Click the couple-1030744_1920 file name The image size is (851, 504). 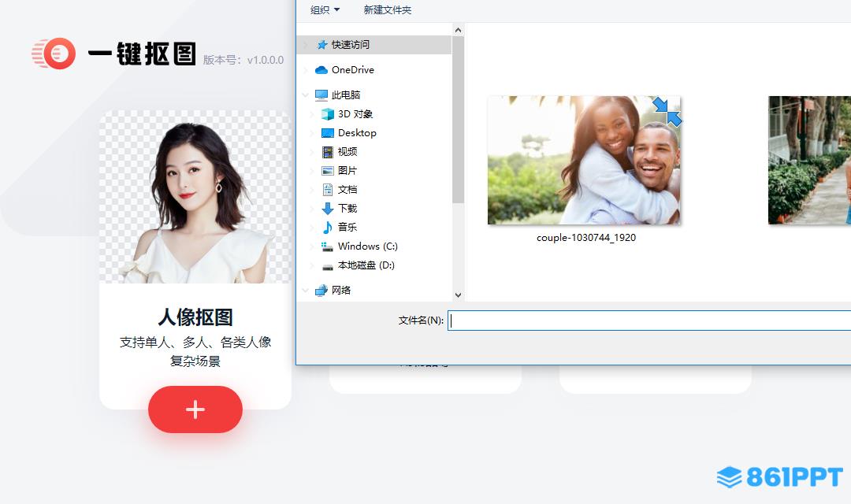click(586, 238)
